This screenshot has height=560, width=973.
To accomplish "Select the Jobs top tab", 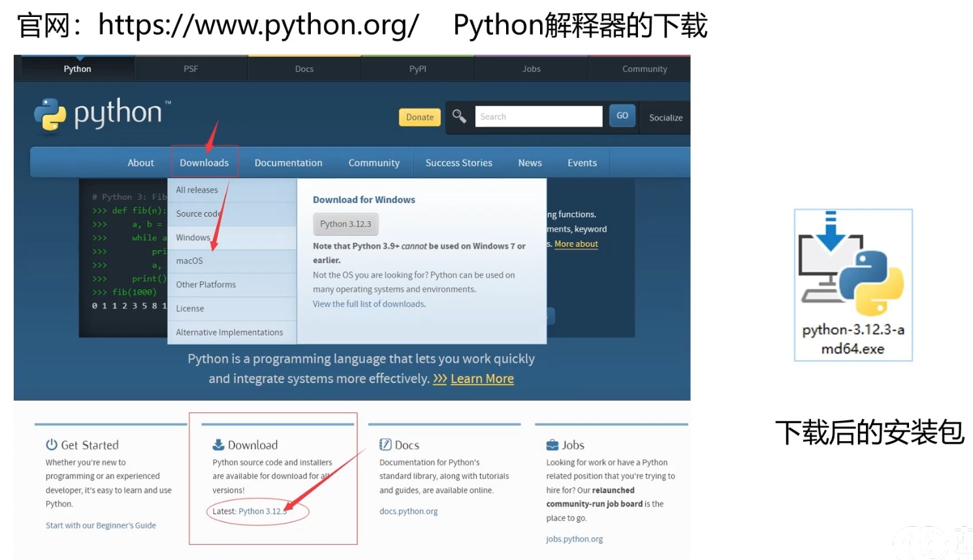I will (532, 69).
